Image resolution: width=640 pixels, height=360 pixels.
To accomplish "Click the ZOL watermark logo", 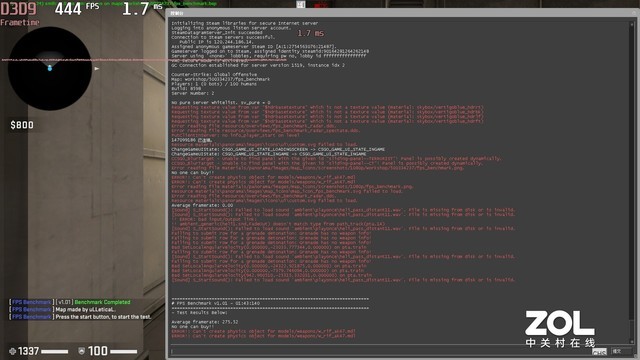I will click(560, 329).
